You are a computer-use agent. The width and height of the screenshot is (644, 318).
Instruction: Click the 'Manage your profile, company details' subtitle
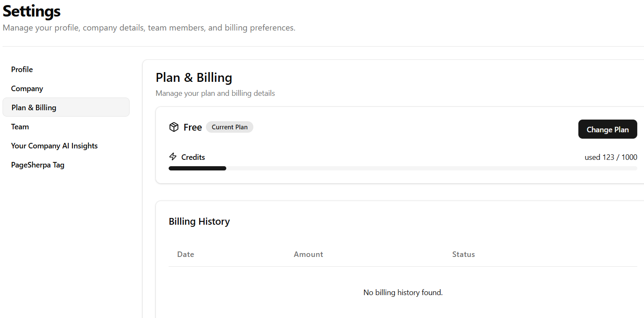(149, 28)
